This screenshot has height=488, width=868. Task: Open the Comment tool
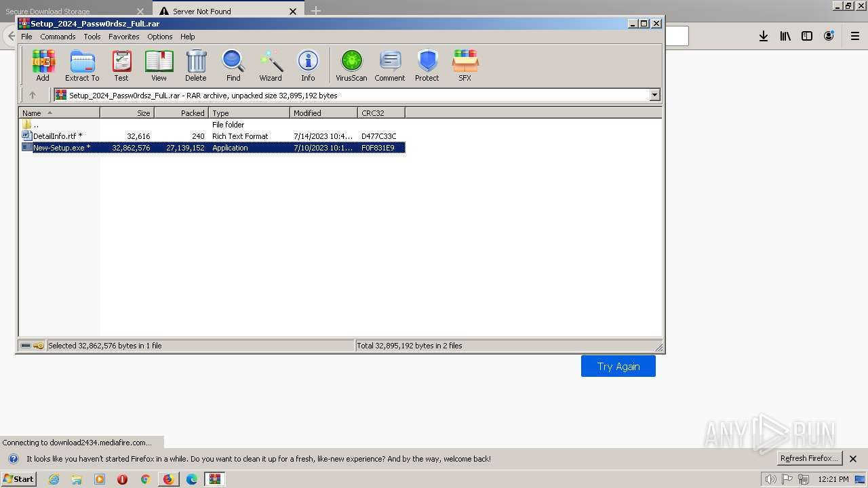coord(390,65)
